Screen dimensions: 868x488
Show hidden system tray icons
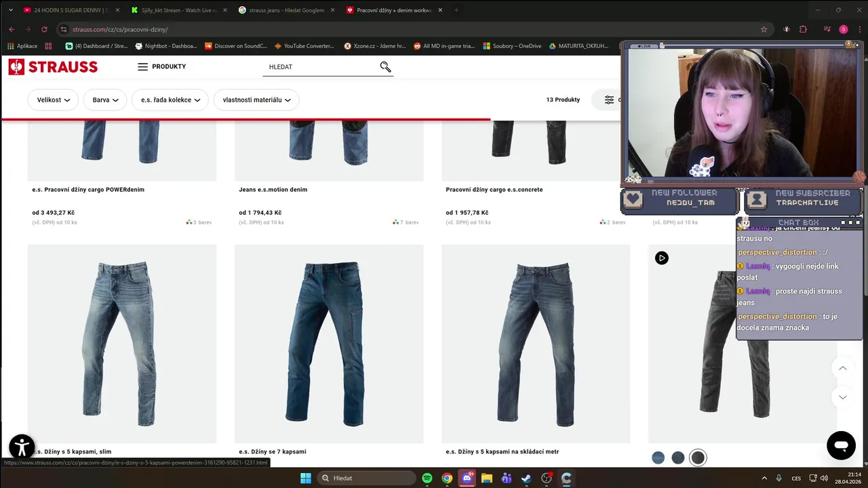click(x=764, y=478)
